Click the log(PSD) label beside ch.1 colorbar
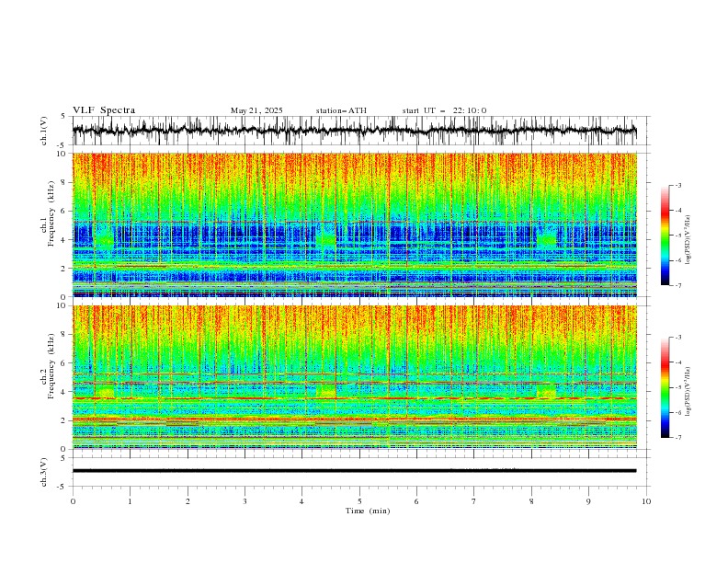Screen dimensions: 728x563 pos(688,240)
